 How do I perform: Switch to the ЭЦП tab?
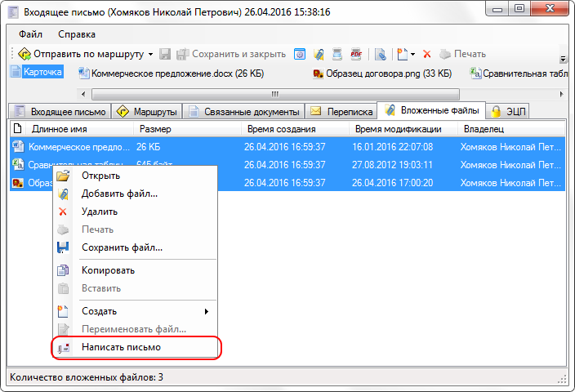tap(508, 112)
